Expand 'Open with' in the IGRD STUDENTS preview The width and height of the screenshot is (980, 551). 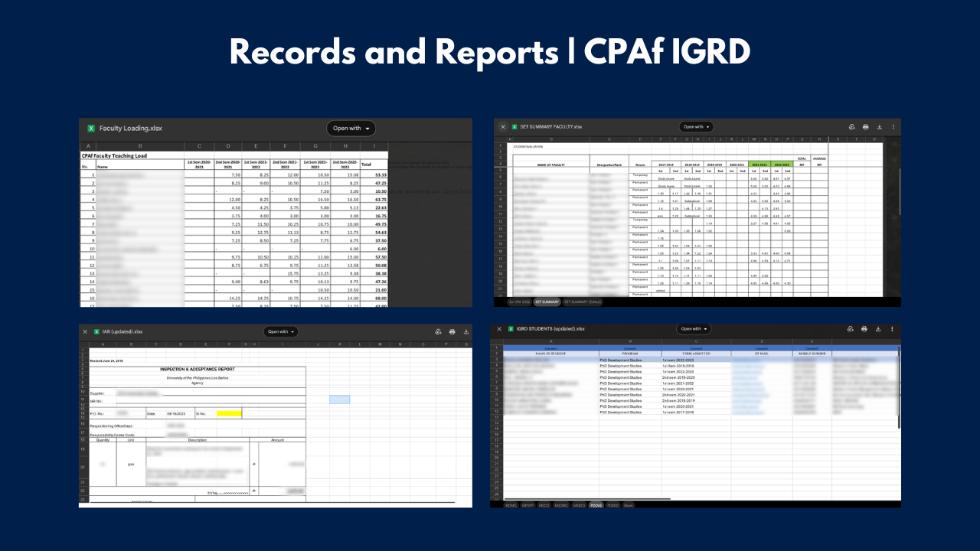click(694, 329)
